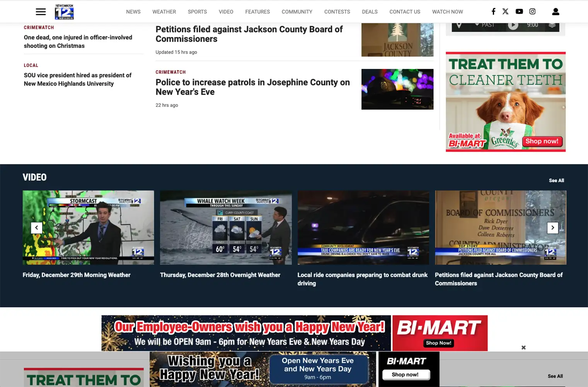Image resolution: width=588 pixels, height=387 pixels.
Task: Click the VIDEO section heading
Action: tap(34, 177)
